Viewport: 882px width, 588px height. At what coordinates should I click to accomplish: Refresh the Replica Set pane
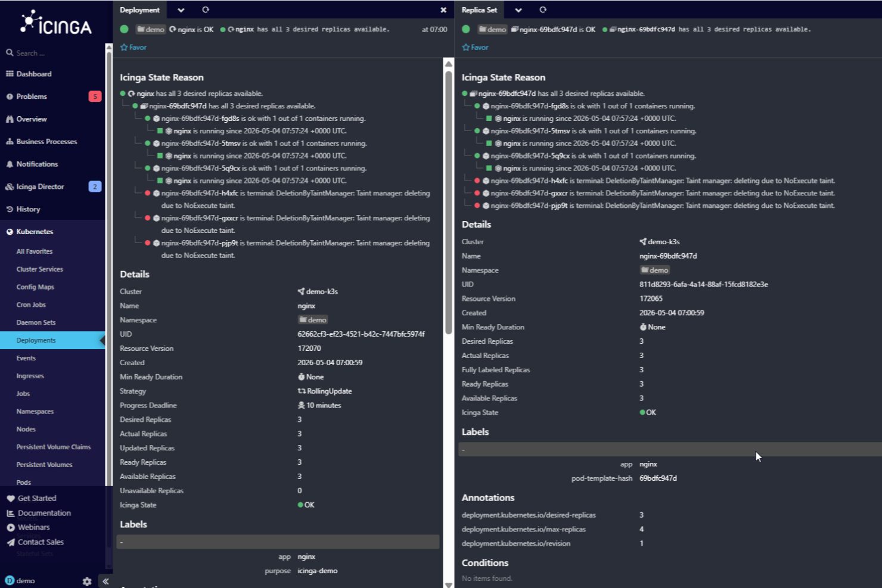point(543,10)
